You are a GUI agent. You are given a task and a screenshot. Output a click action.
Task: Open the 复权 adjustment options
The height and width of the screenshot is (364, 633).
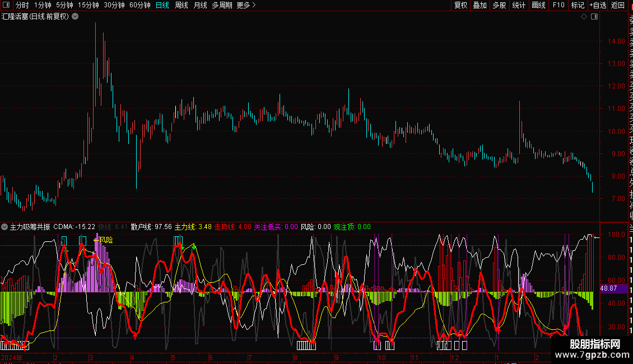tap(460, 5)
